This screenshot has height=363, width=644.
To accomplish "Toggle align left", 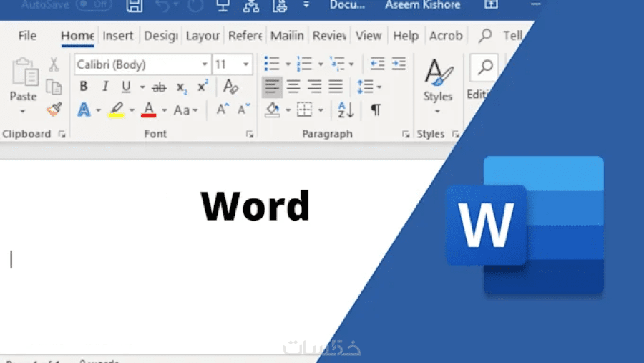I will pyautogui.click(x=272, y=87).
